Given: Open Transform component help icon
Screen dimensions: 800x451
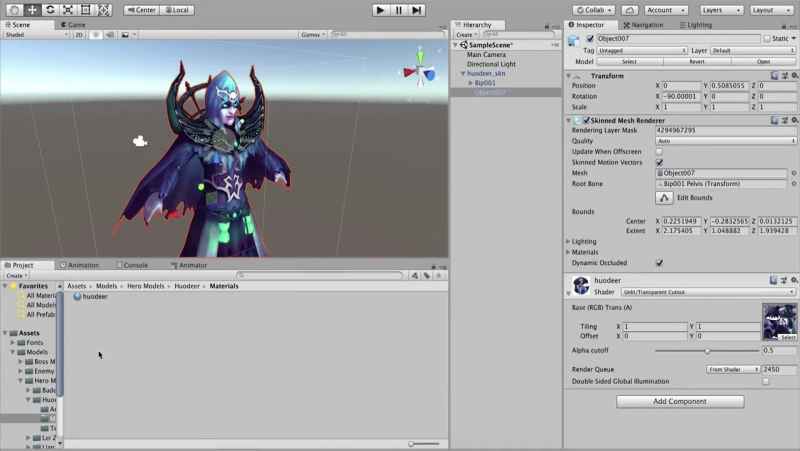Looking at the screenshot, I should point(774,76).
